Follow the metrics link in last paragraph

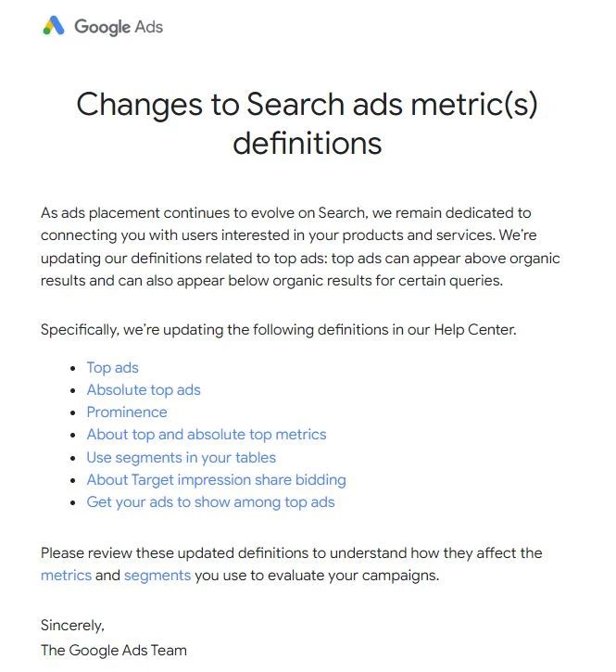(x=66, y=576)
